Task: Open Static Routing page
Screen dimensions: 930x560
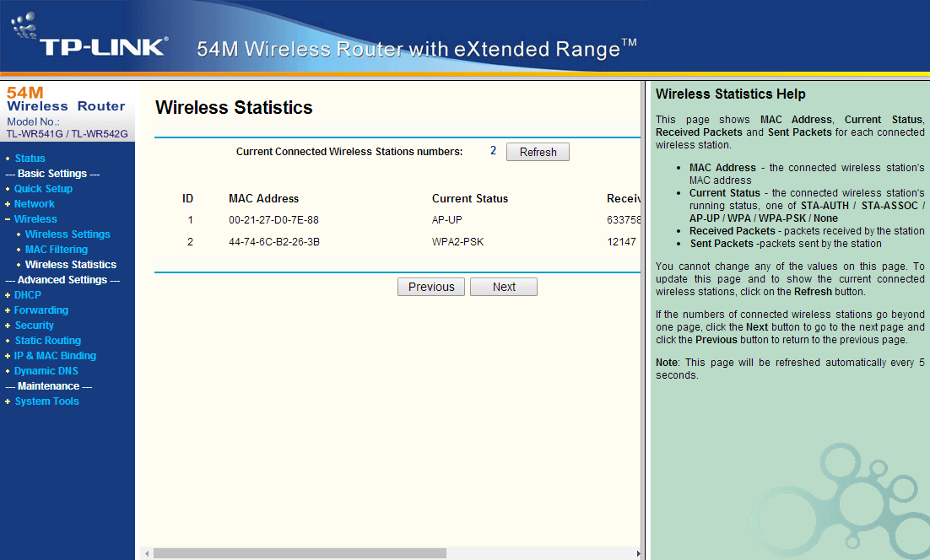Action: [48, 340]
